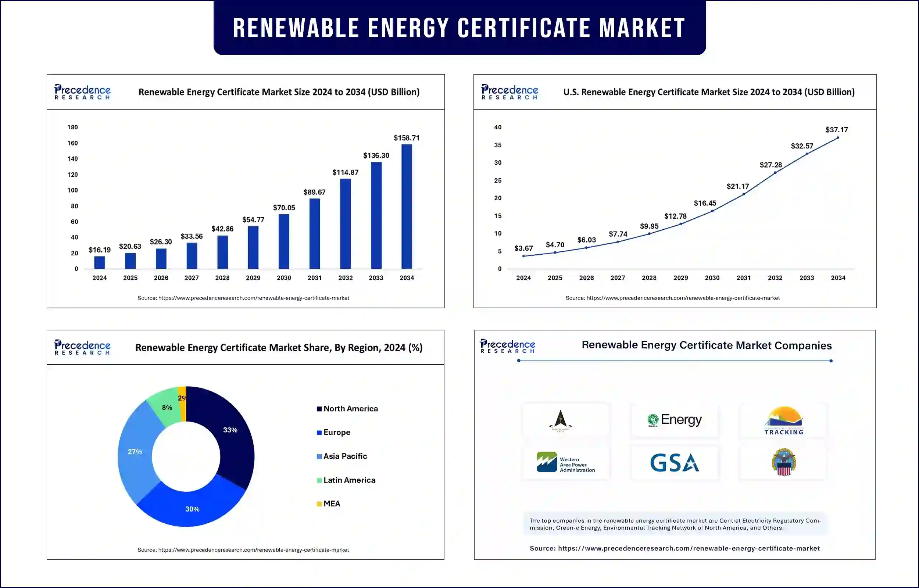The image size is (919, 588).
Task: Click the 2034 x-axis label on U.S. chart
Action: click(838, 278)
